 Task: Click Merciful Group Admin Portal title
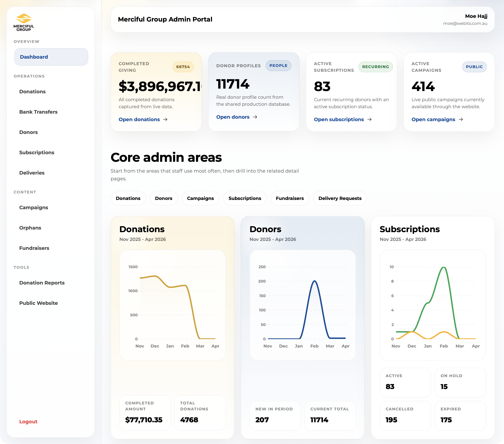point(165,19)
